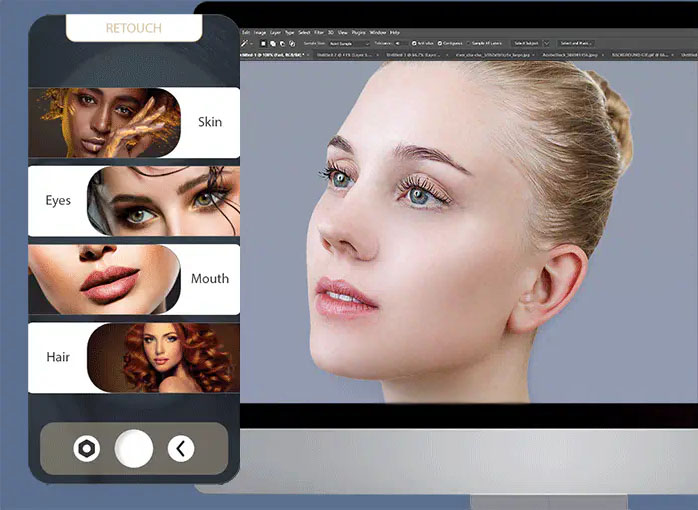Viewport: 698px width, 510px height.
Task: Switch to the third document tab at 66.7%
Action: point(418,55)
